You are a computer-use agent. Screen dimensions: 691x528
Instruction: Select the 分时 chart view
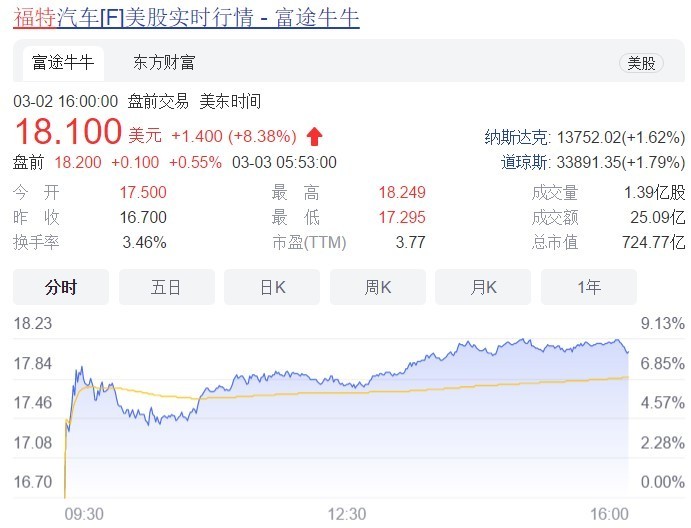(x=61, y=287)
